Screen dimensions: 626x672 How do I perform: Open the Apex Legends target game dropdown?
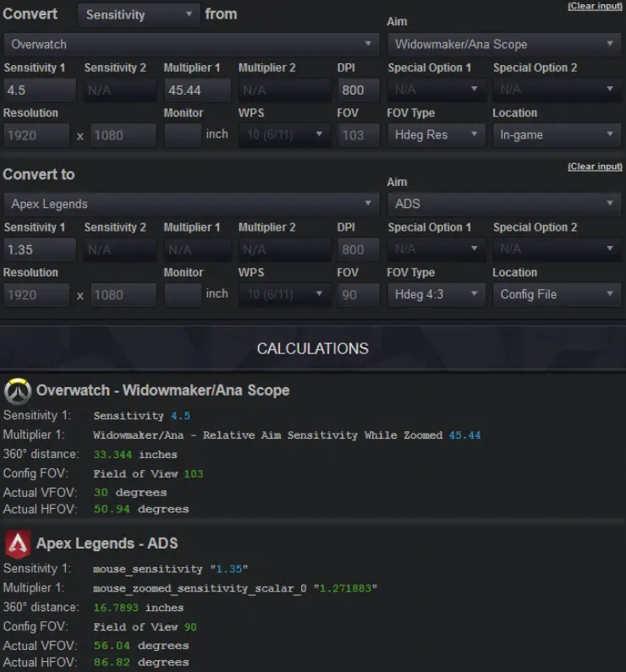point(192,204)
